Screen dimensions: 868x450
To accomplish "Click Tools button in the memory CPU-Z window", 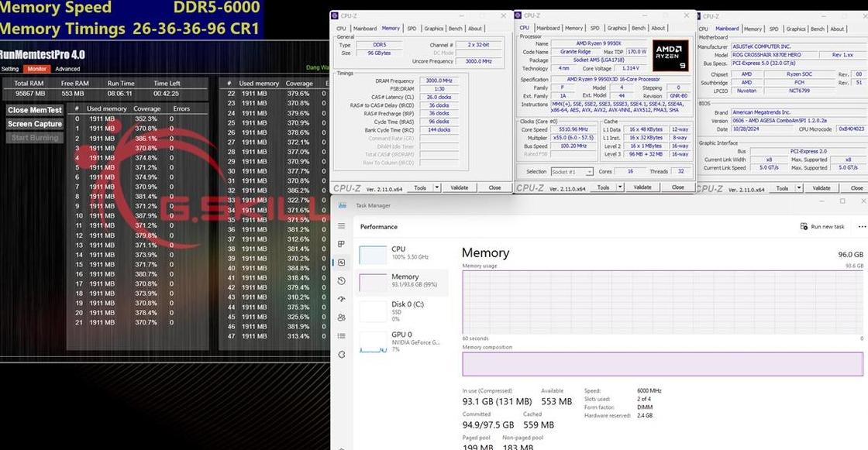I will tap(420, 187).
